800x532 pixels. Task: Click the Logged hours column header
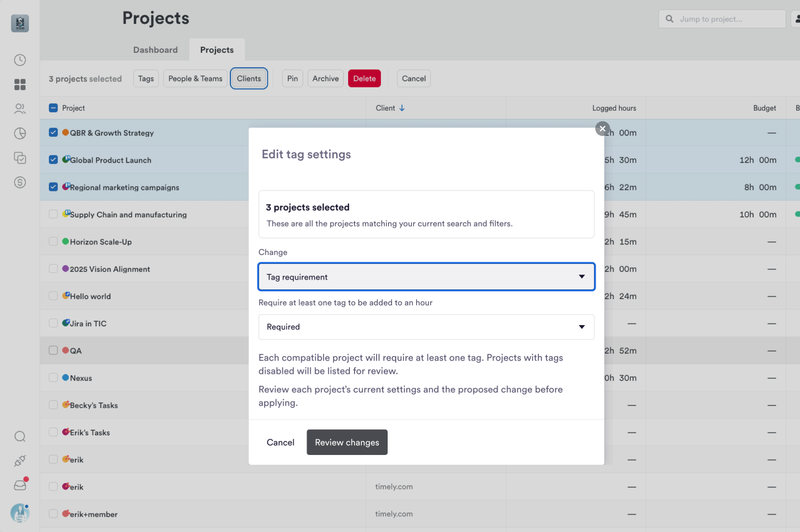pos(614,108)
